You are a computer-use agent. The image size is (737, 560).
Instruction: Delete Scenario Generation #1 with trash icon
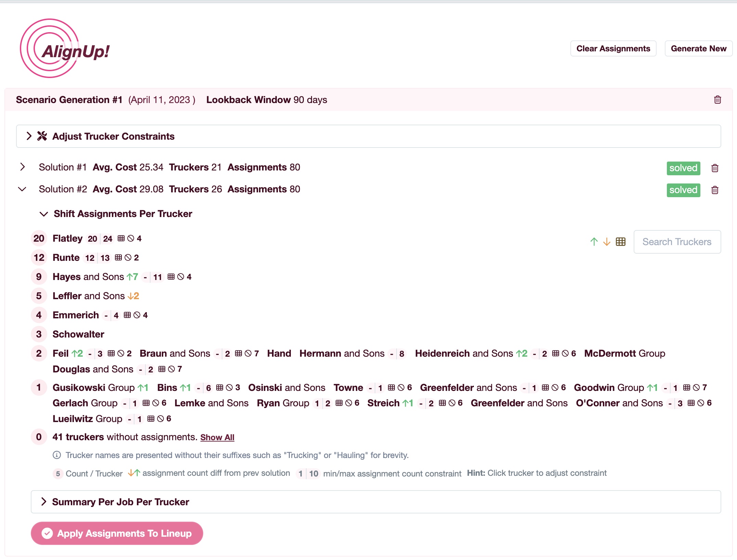(x=717, y=100)
